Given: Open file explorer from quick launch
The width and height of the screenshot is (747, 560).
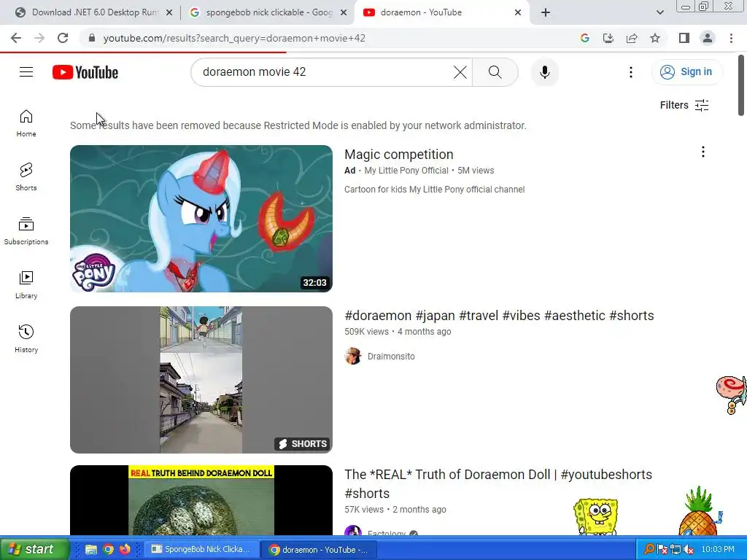Looking at the screenshot, I should (91, 549).
